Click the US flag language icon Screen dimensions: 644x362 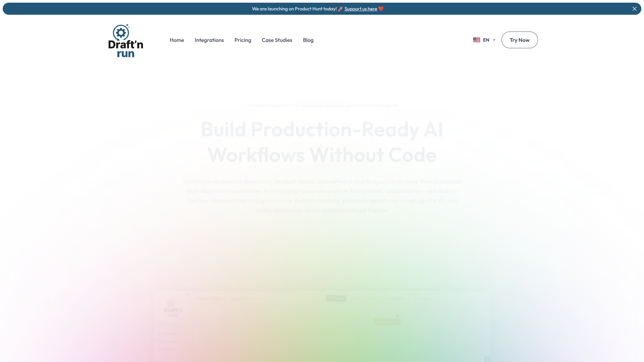point(476,40)
